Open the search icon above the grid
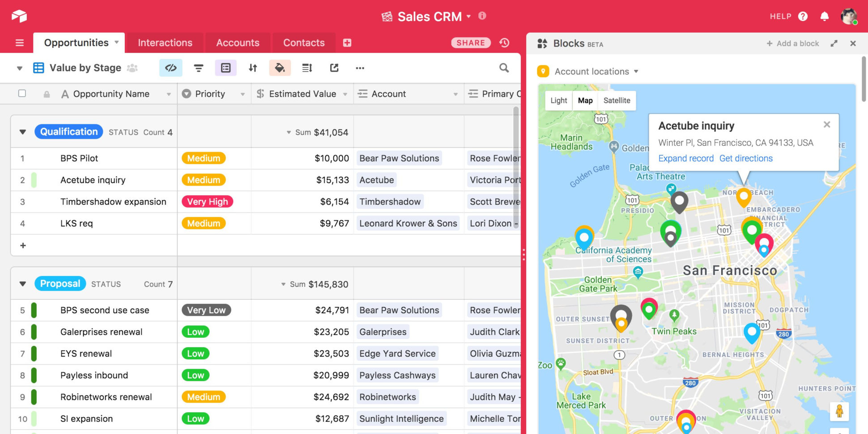 (x=504, y=68)
